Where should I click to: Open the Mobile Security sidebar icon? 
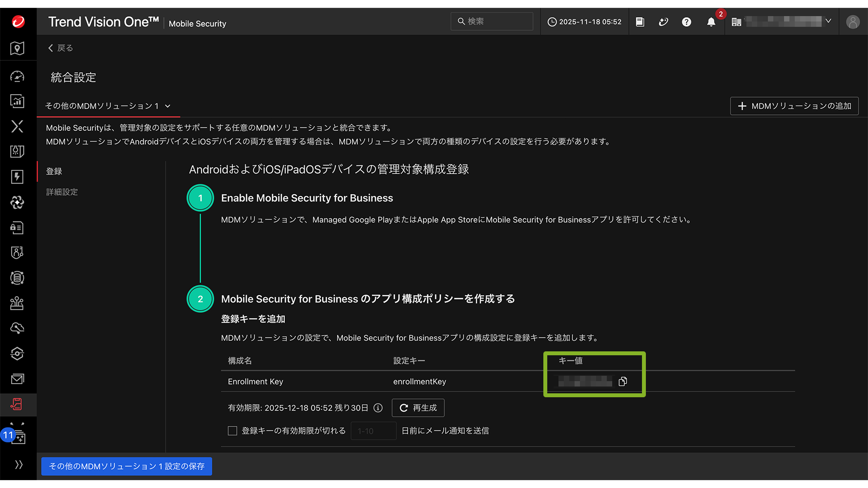click(x=17, y=404)
